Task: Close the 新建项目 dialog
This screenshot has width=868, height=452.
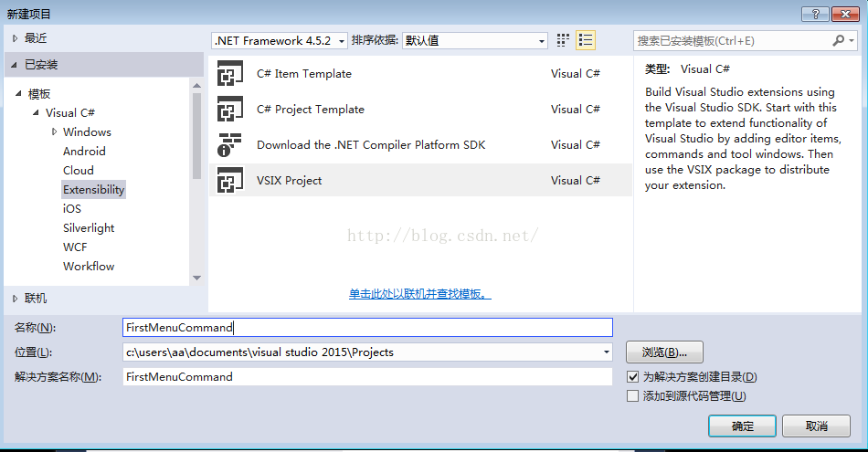Action: pos(845,15)
